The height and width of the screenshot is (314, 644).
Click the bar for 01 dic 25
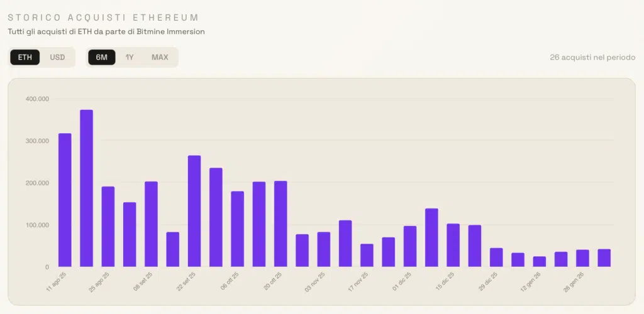[410, 246]
